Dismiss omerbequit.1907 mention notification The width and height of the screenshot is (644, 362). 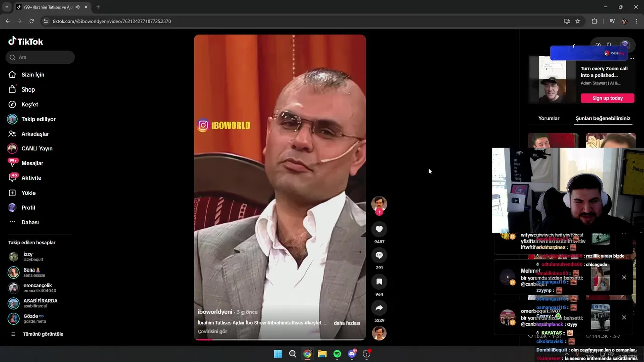click(x=624, y=317)
